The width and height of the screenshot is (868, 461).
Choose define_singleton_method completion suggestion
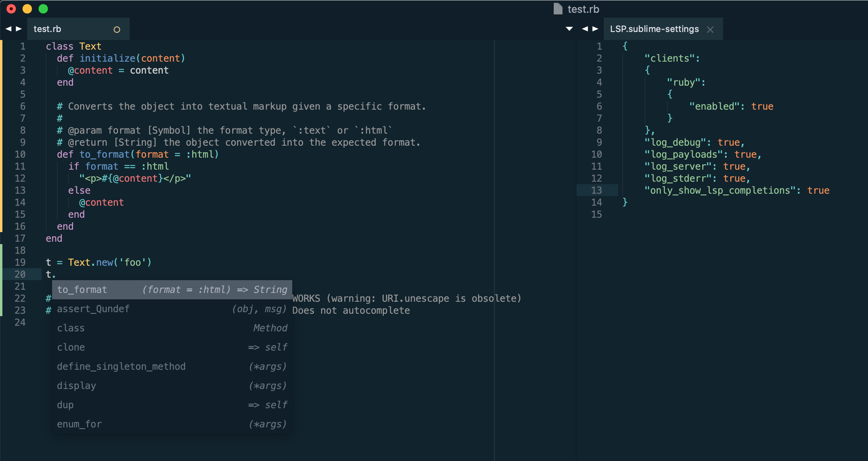point(121,366)
